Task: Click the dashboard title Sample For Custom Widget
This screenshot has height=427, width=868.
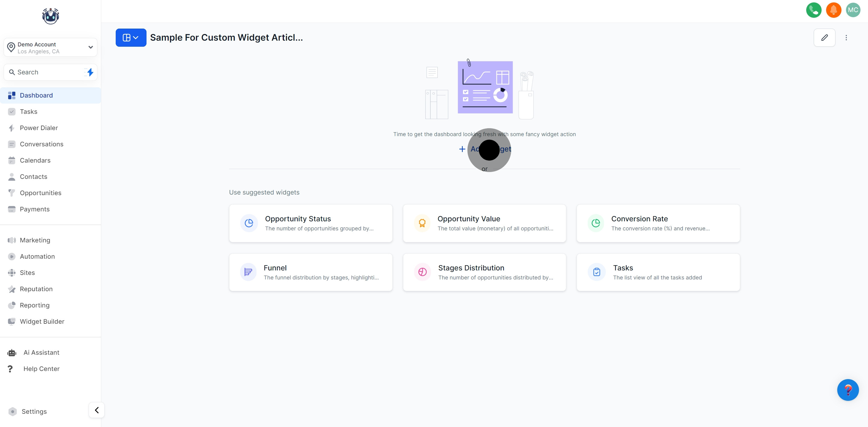Action: click(226, 37)
